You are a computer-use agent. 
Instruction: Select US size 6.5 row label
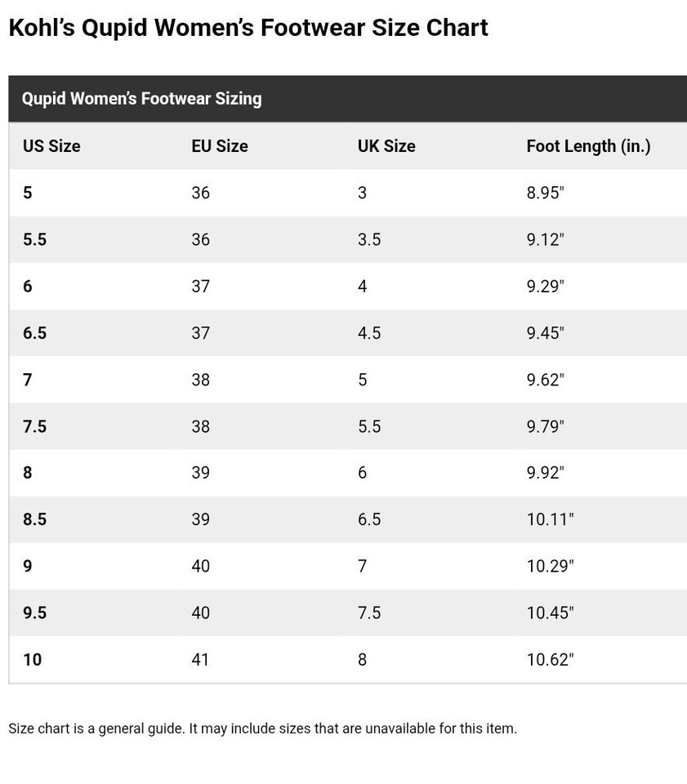pos(34,333)
